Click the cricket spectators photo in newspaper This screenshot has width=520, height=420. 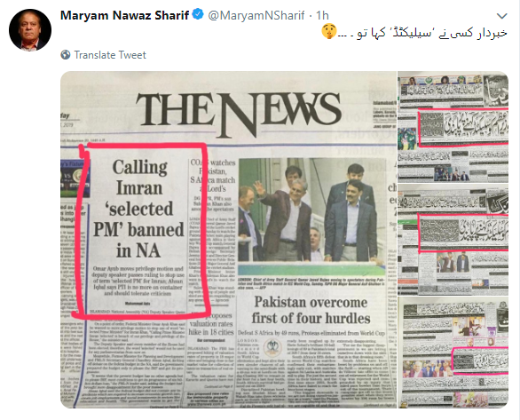(x=311, y=211)
